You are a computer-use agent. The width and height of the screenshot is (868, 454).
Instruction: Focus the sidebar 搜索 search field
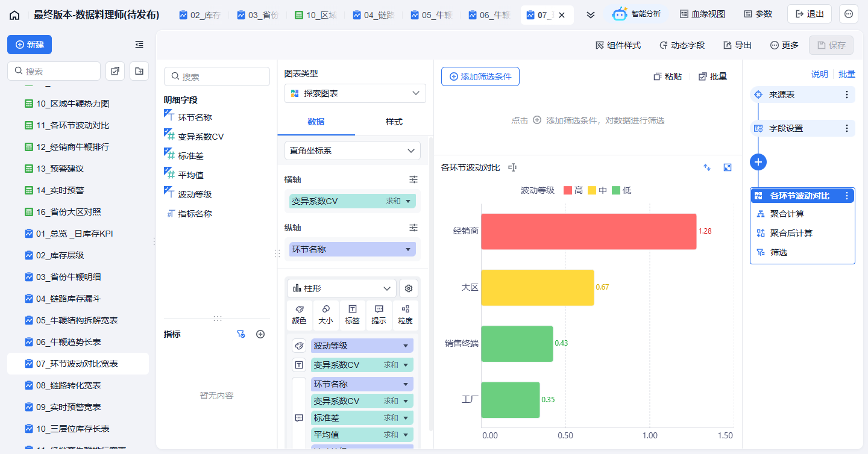[54, 71]
